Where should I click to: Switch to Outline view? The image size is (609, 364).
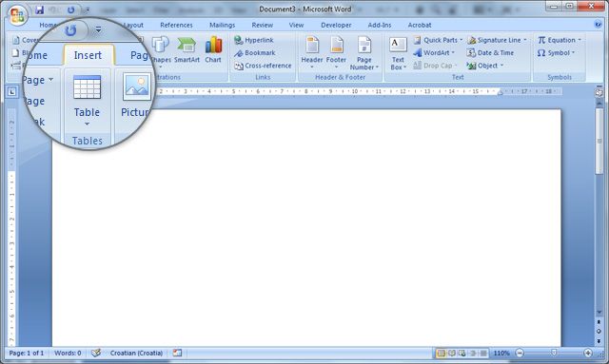(473, 354)
